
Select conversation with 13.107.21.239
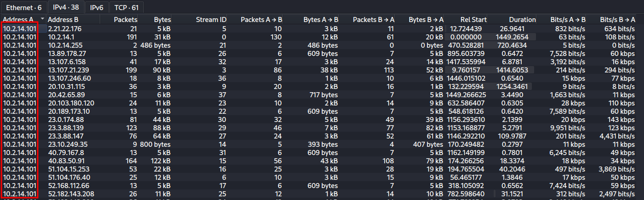[x=322, y=70]
